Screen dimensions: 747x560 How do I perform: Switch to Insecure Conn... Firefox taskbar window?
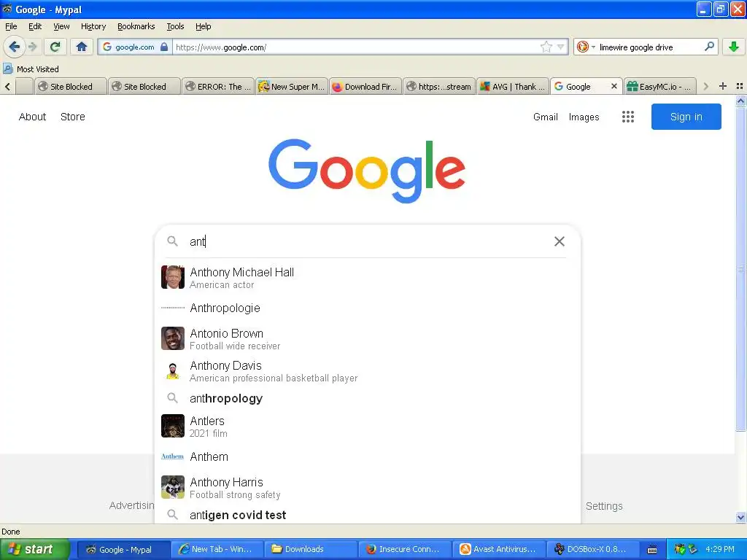(x=404, y=549)
